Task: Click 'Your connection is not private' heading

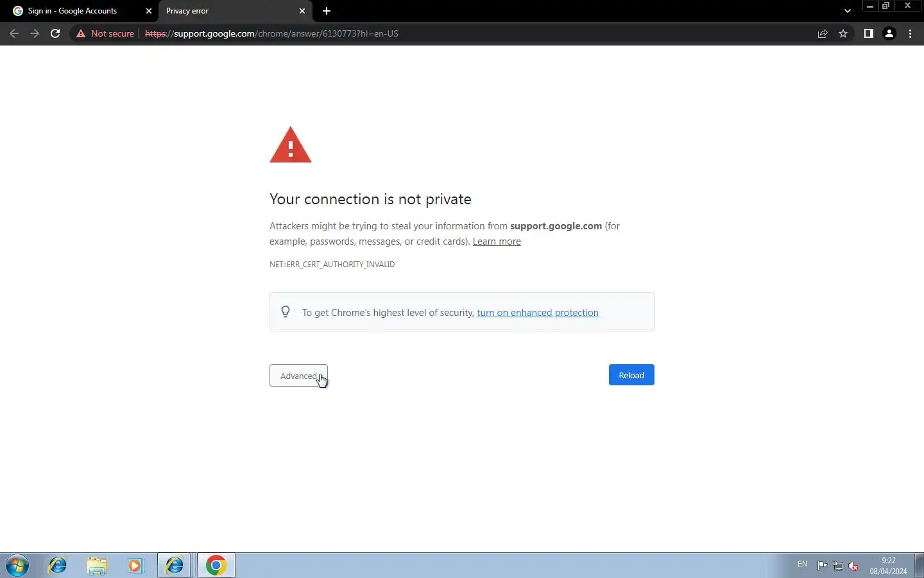Action: 370,199
